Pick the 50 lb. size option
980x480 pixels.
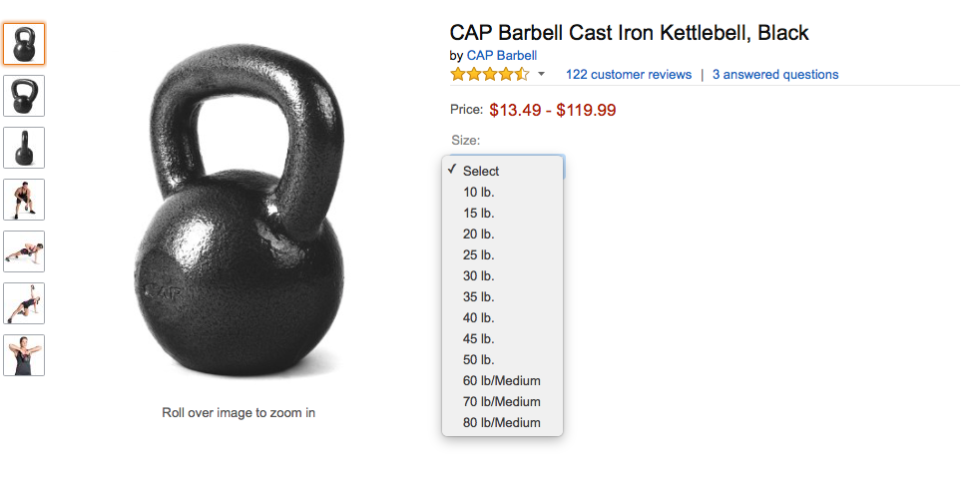tap(479, 359)
